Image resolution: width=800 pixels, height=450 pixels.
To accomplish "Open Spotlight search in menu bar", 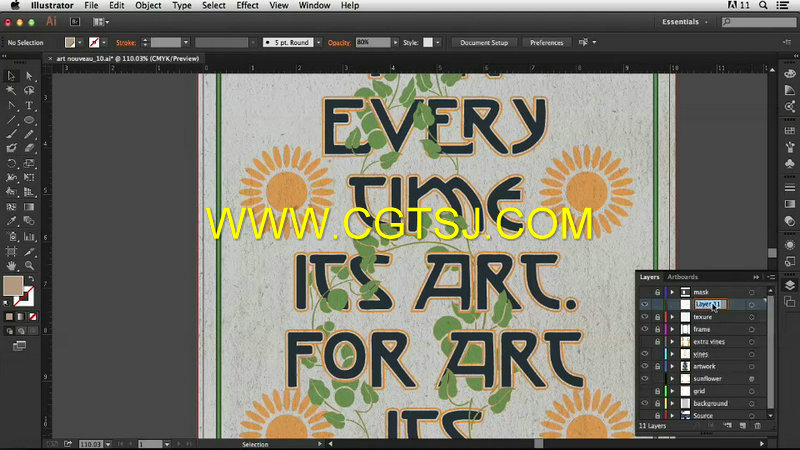I will (763, 5).
